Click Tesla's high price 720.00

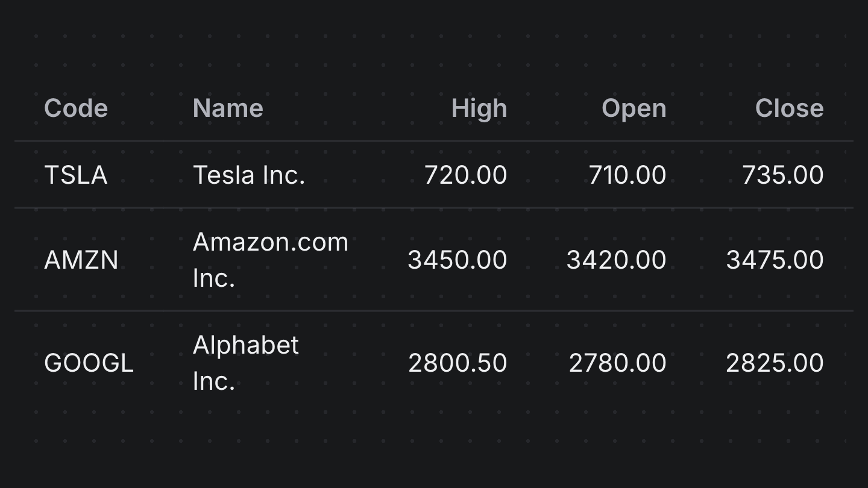(x=466, y=175)
